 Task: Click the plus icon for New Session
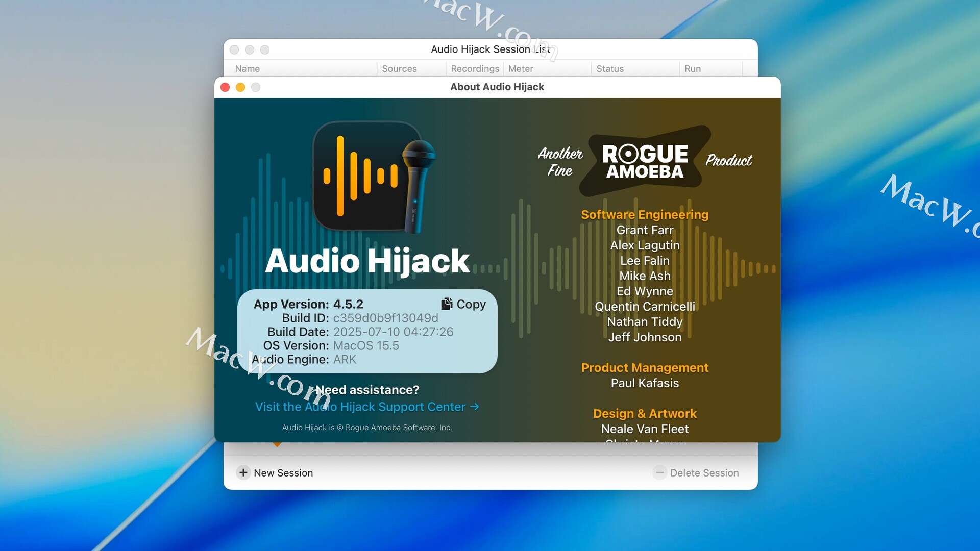pos(243,473)
